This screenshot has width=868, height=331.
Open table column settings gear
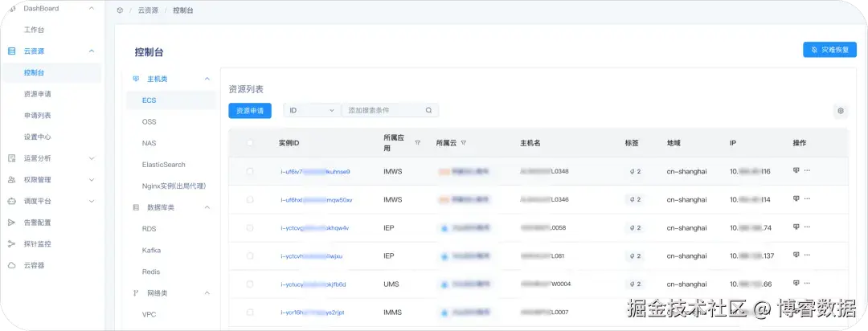(841, 111)
